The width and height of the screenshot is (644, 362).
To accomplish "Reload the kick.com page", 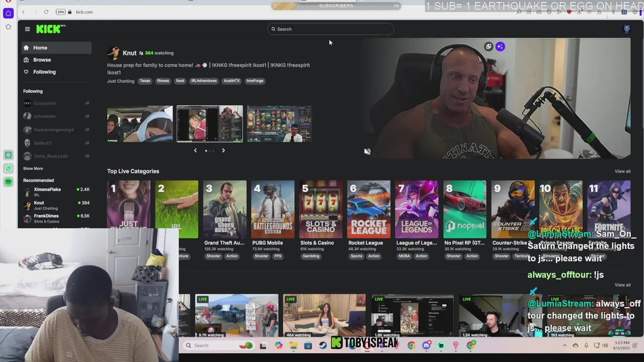I will [46, 12].
